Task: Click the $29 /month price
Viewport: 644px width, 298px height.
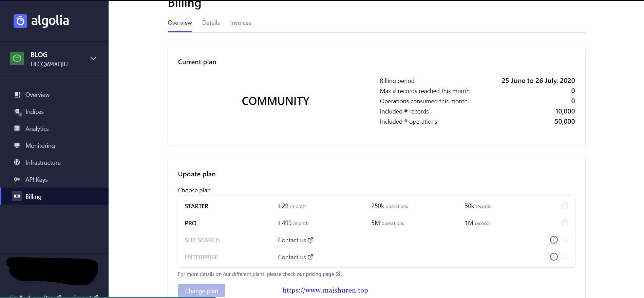Action: 292,206
